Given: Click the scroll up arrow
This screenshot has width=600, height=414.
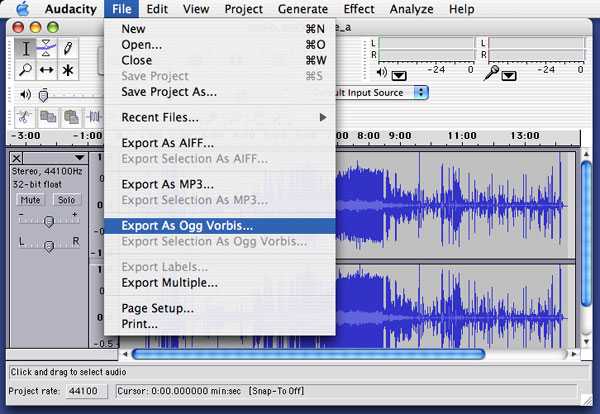Looking at the screenshot, I should (586, 154).
